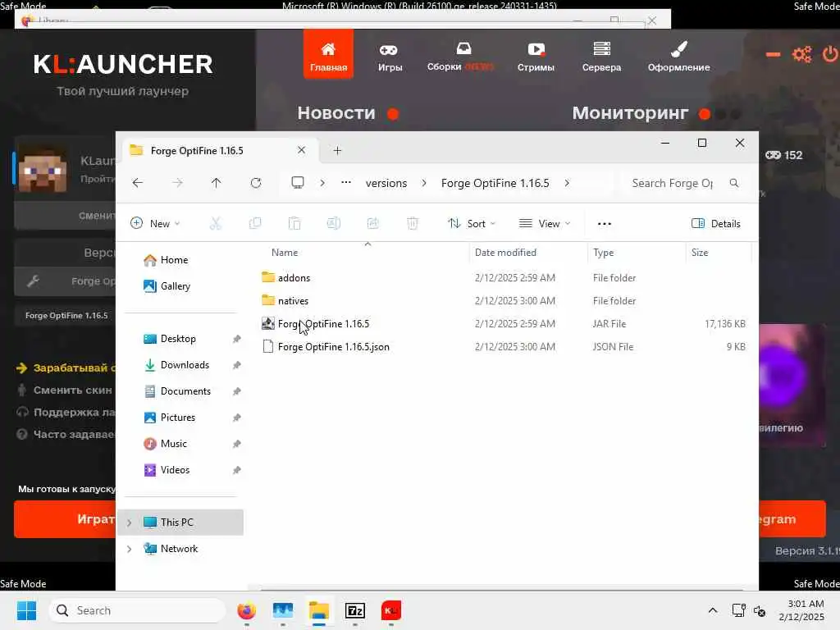Open the Windows Start menu
Image resolution: width=840 pixels, height=630 pixels.
click(x=26, y=610)
